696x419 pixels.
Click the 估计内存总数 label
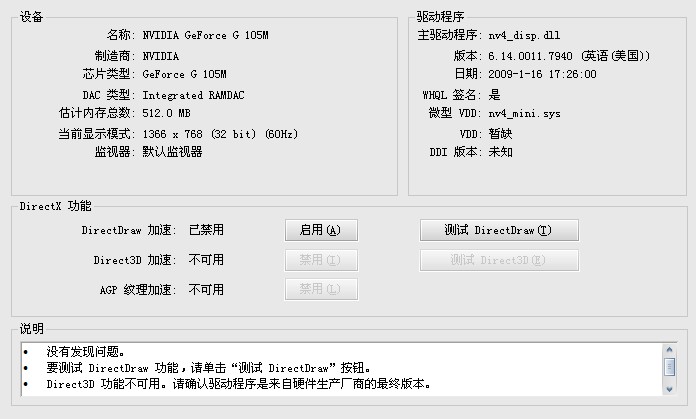pyautogui.click(x=97, y=113)
